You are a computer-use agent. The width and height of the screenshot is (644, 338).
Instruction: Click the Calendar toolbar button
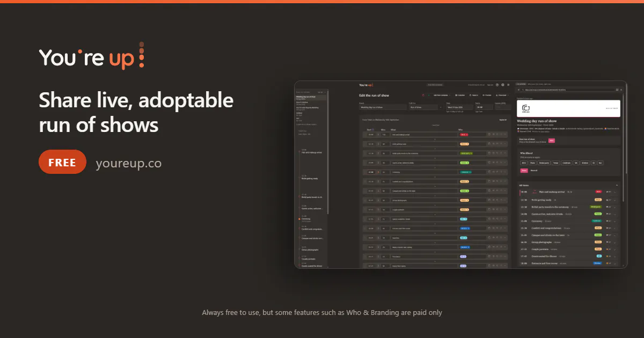(x=460, y=95)
